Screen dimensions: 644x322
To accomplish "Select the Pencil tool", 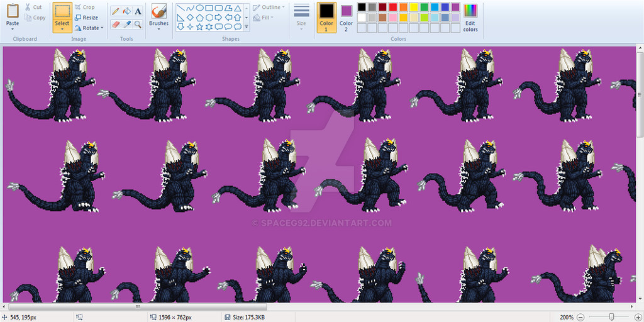I will (x=116, y=11).
